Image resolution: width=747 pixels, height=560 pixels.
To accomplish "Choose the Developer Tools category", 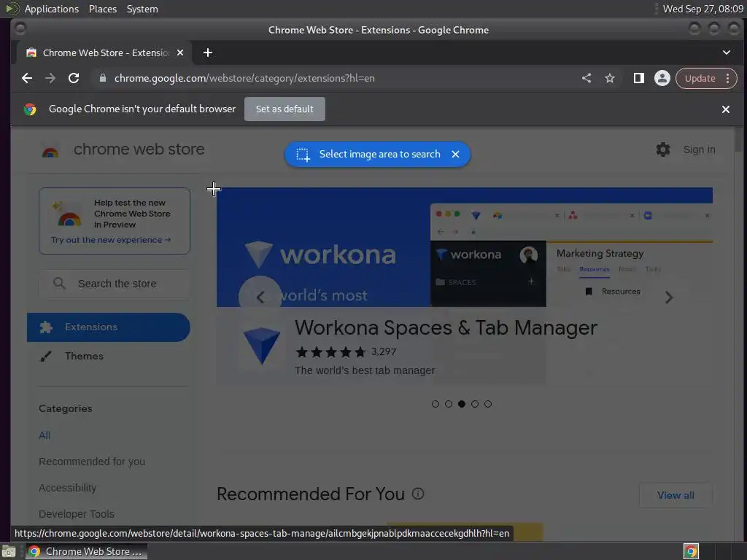I will 77,514.
